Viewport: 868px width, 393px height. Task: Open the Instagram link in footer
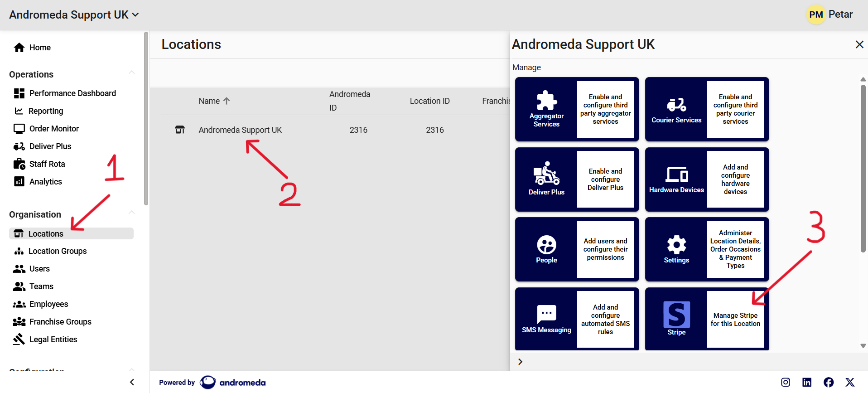(x=786, y=382)
